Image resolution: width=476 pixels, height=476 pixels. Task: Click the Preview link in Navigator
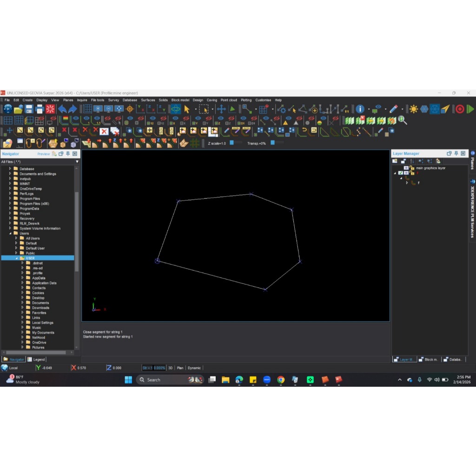pyautogui.click(x=43, y=154)
